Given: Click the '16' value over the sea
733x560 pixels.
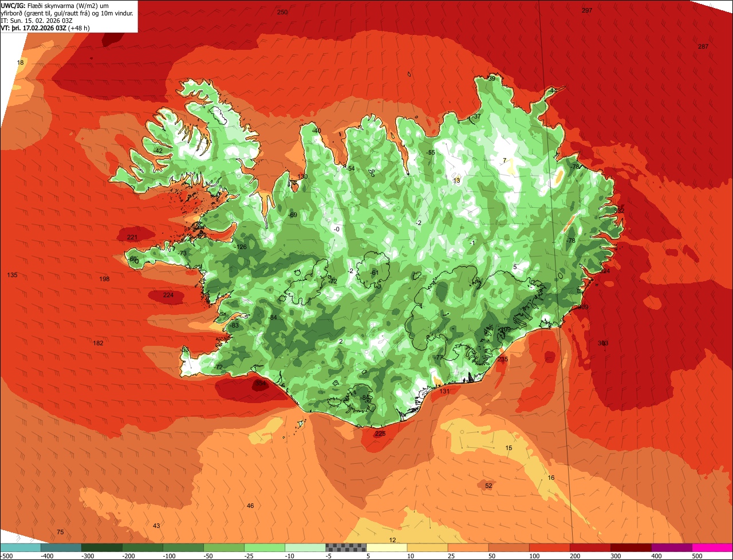Looking at the screenshot, I should [x=551, y=478].
